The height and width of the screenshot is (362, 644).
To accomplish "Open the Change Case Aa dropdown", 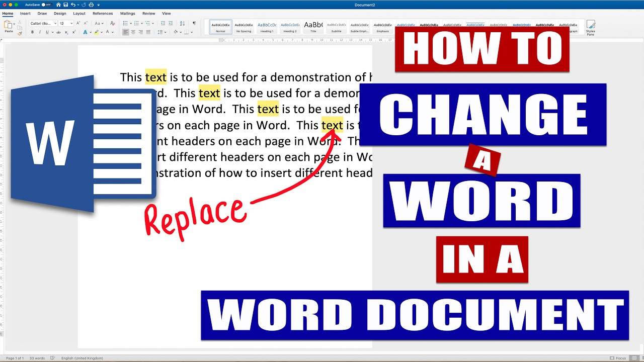I will 99,24.
